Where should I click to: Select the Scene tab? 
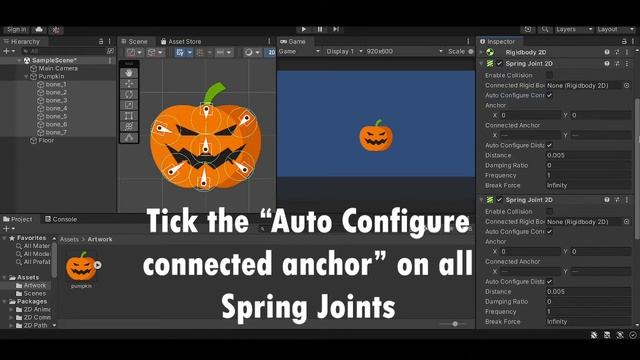coord(134,41)
